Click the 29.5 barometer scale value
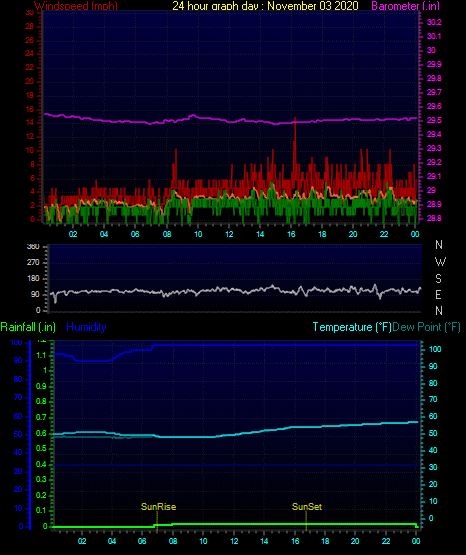Viewport: 466px width, 555px height. [434, 120]
